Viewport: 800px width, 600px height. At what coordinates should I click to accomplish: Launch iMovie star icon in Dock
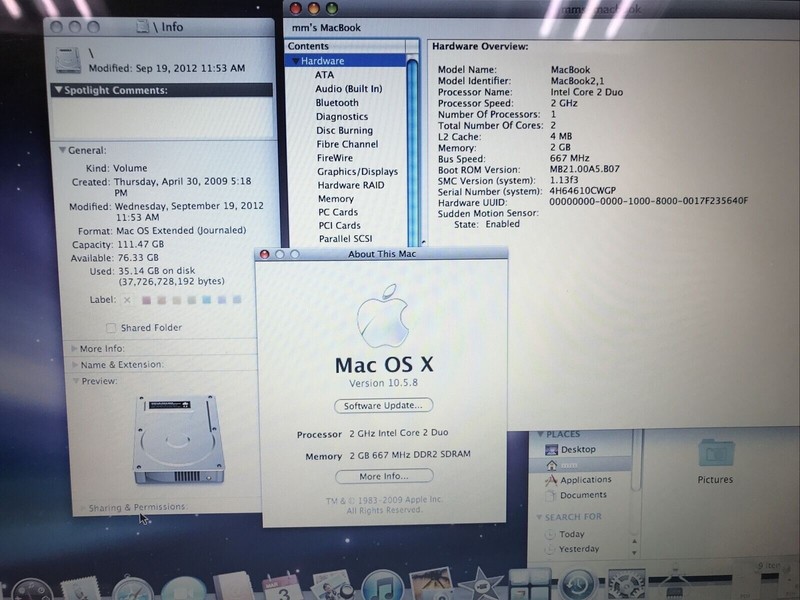click(x=480, y=584)
